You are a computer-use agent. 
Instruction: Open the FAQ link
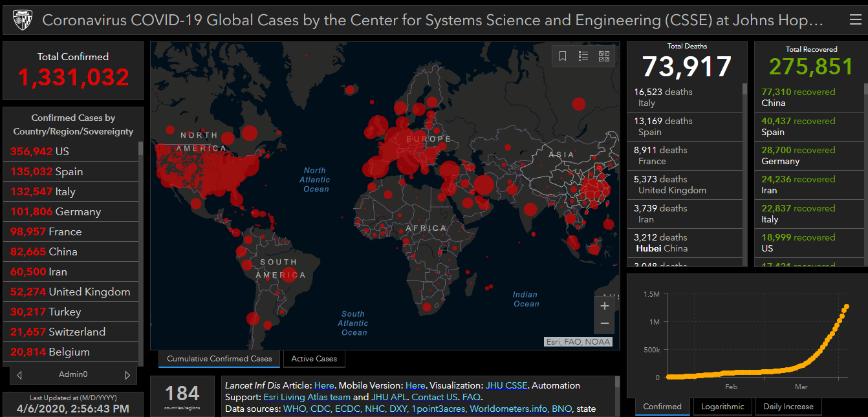[471, 397]
